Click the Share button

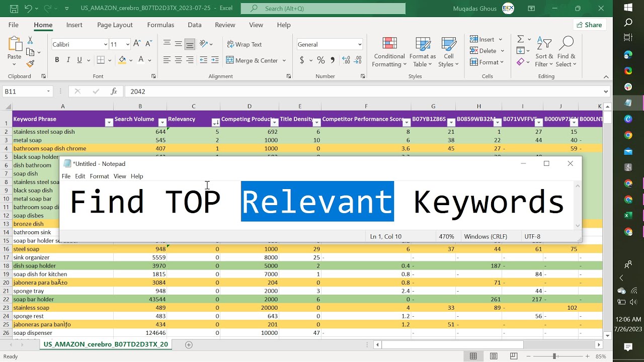click(x=589, y=25)
